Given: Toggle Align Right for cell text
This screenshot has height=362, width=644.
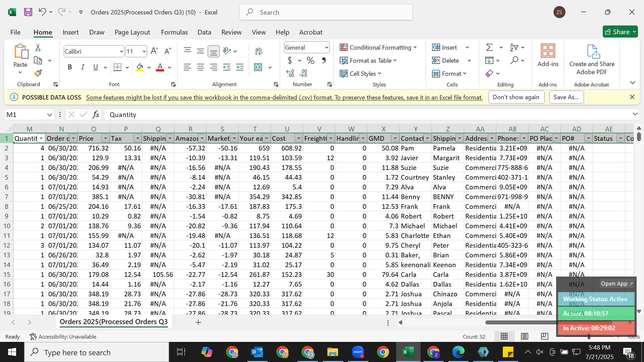Looking at the screenshot, I should click(213, 67).
